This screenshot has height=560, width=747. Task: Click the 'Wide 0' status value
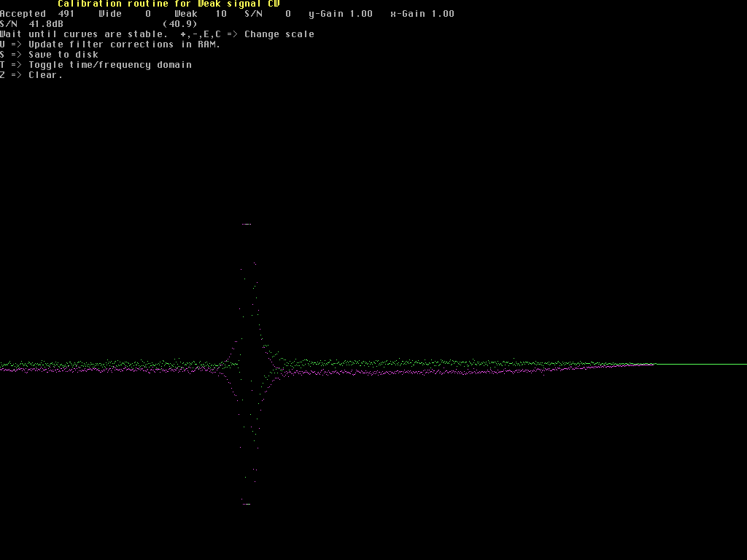125,14
